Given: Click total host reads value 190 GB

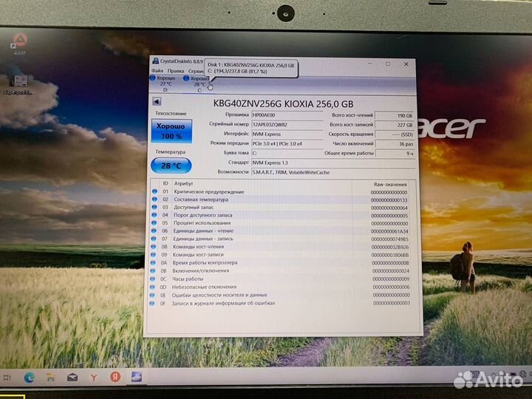Looking at the screenshot, I should (x=395, y=115).
